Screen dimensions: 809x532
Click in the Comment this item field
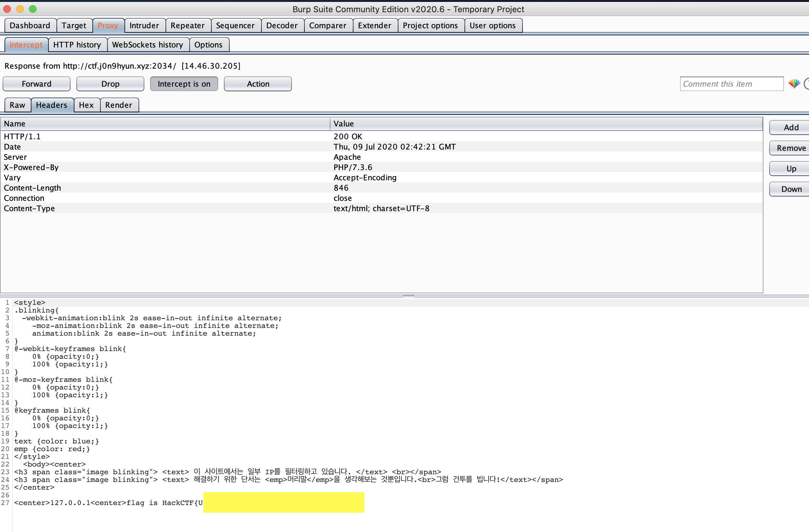pos(731,84)
